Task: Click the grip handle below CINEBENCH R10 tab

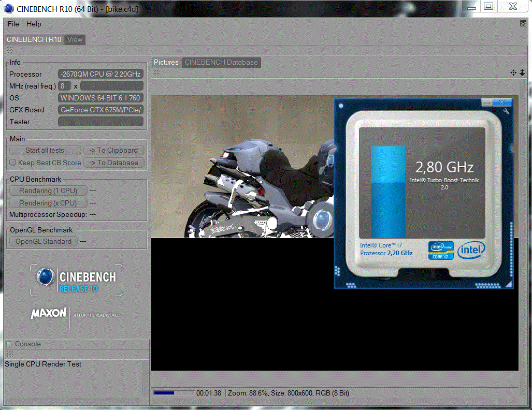Action: (10, 50)
